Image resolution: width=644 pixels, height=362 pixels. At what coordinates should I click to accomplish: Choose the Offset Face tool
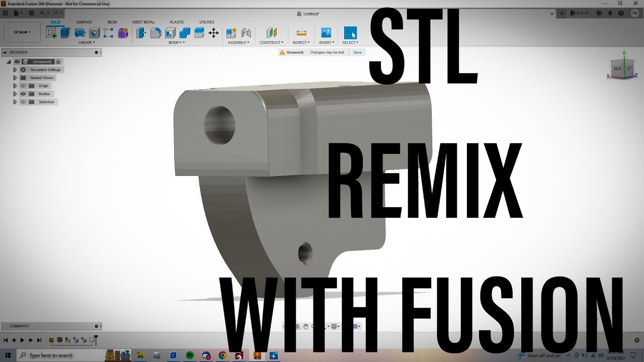pyautogui.click(x=199, y=33)
